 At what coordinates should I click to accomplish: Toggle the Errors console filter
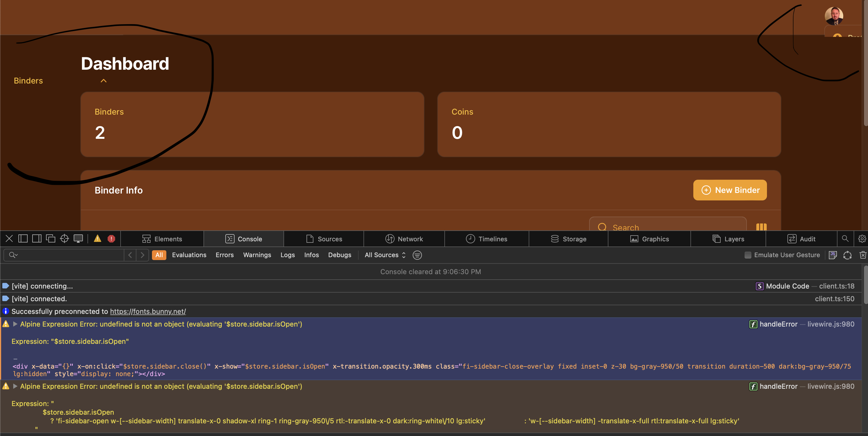pyautogui.click(x=224, y=255)
